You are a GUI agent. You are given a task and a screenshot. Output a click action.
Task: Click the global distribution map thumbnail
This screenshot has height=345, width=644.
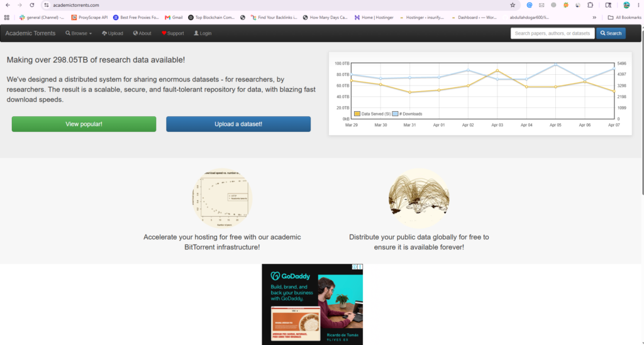pyautogui.click(x=419, y=198)
